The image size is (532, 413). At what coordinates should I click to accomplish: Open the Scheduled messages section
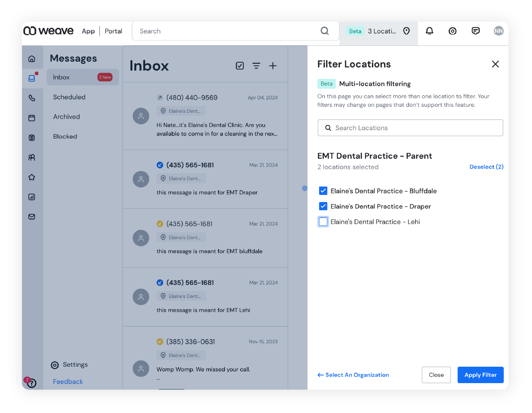tap(69, 97)
